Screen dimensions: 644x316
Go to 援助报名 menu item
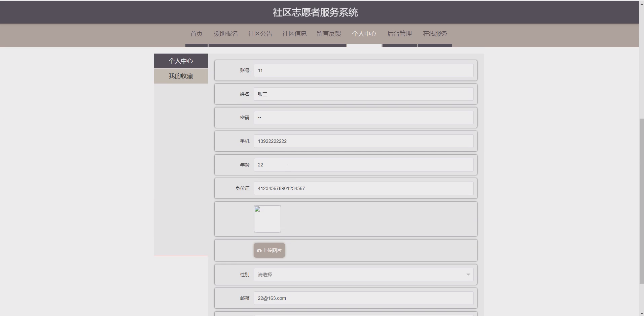(226, 34)
